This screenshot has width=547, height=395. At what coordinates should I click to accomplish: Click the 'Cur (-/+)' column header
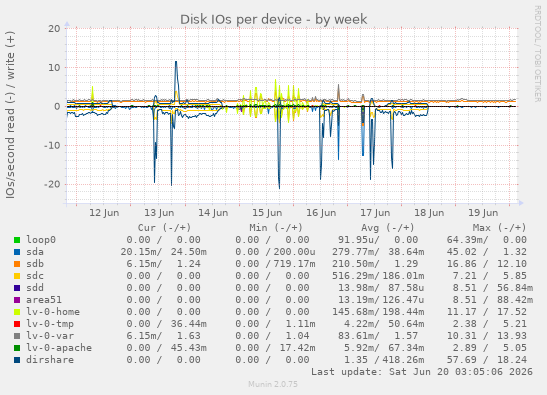(164, 228)
